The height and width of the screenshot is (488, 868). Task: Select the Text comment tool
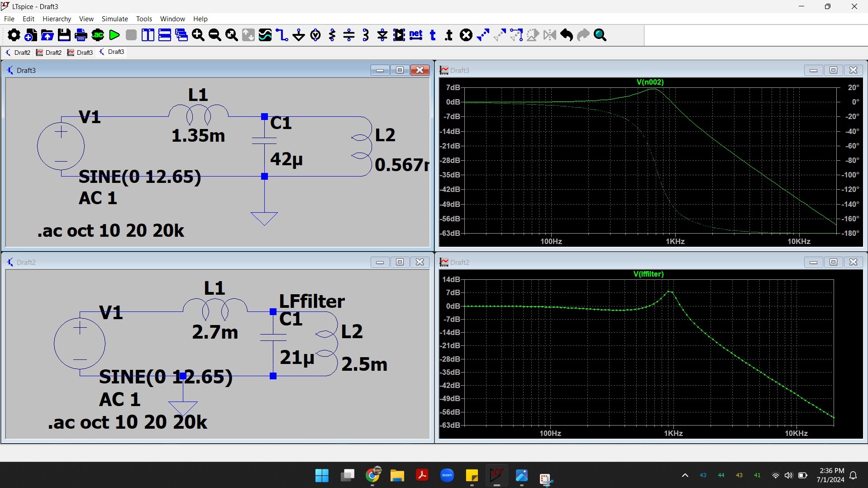coord(433,35)
